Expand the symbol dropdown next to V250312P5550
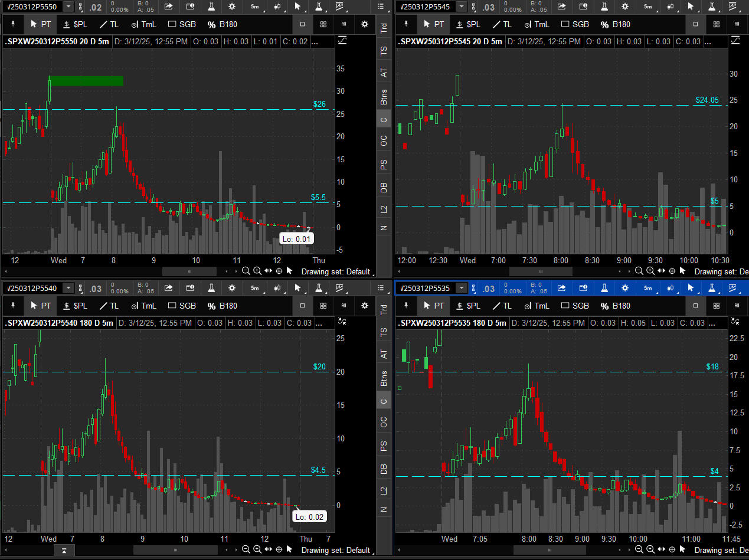This screenshot has height=560, width=749. [x=69, y=6]
